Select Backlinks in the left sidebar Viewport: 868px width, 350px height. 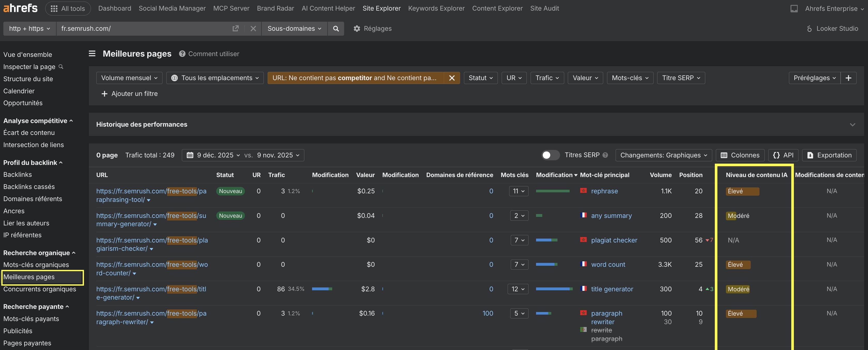pos(18,175)
